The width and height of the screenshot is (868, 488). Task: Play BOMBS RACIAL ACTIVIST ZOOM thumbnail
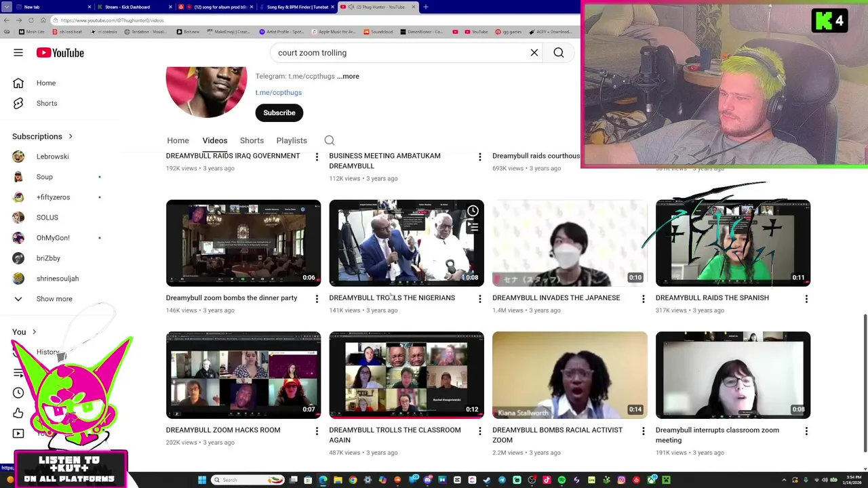click(x=570, y=375)
